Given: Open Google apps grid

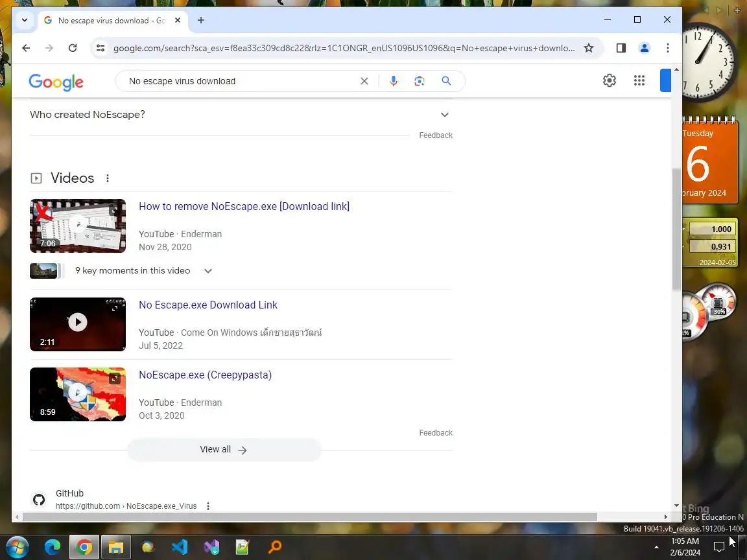Looking at the screenshot, I should (x=639, y=80).
